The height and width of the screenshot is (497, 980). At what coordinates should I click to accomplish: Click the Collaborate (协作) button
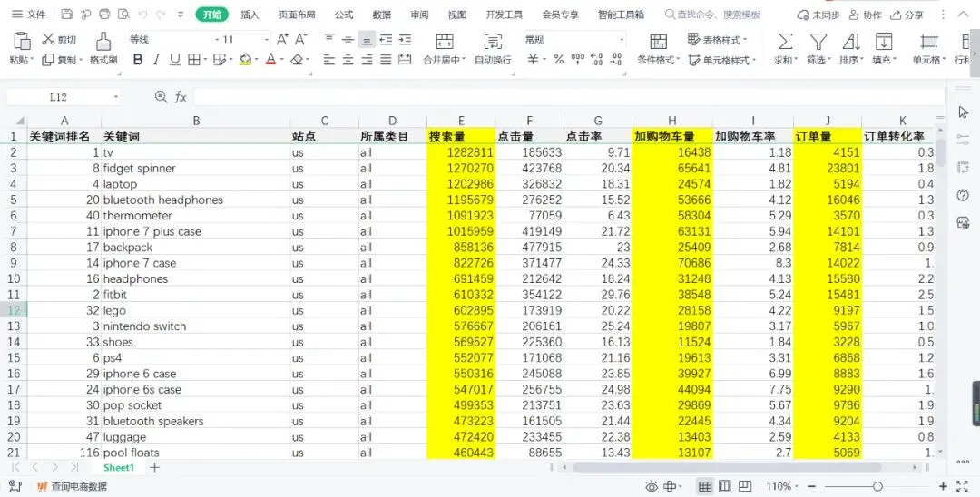865,15
